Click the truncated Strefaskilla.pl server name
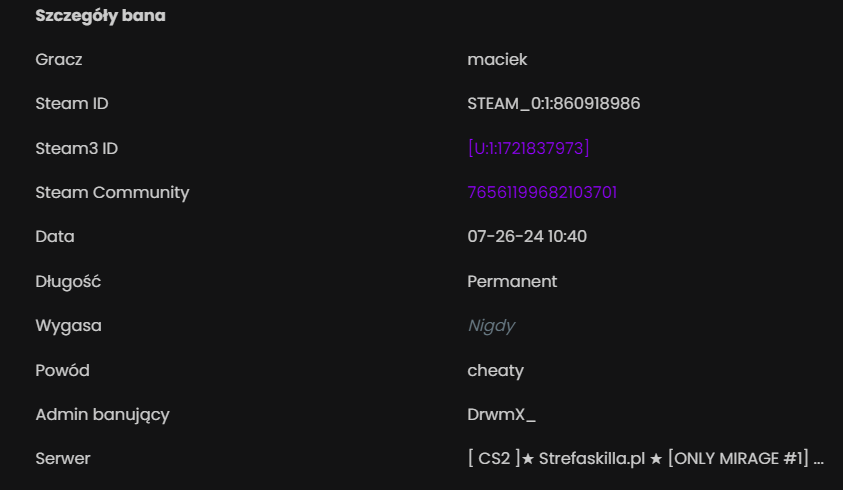This screenshot has height=490, width=843. 645,458
